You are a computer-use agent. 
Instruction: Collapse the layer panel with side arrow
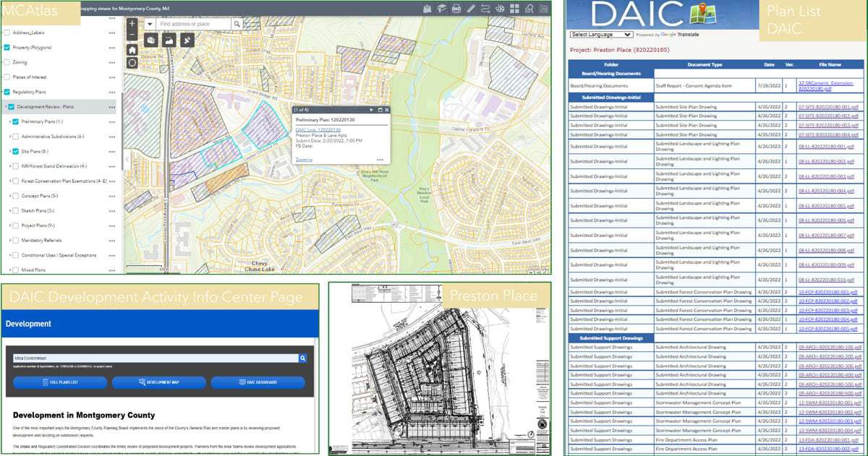pyautogui.click(x=127, y=160)
